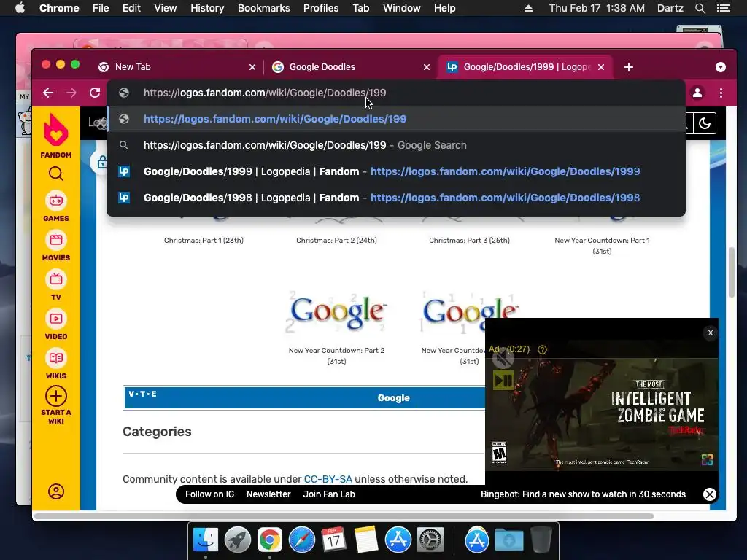Image resolution: width=747 pixels, height=560 pixels.
Task: Open Calendar from the Dock
Action: [334, 540]
